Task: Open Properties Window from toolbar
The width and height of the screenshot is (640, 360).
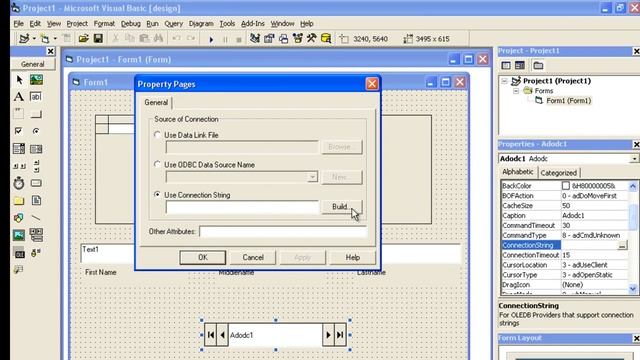Action: [x=269, y=39]
